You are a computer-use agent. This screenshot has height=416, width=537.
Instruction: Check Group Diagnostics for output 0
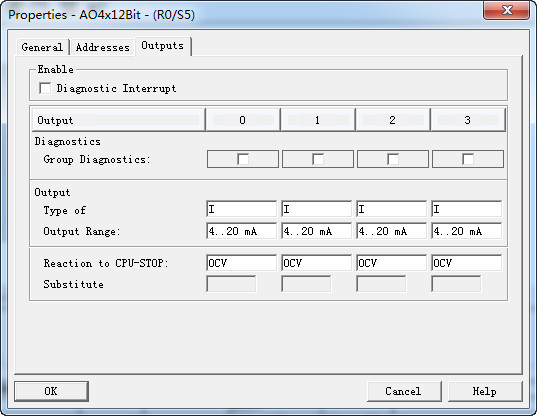click(x=243, y=159)
